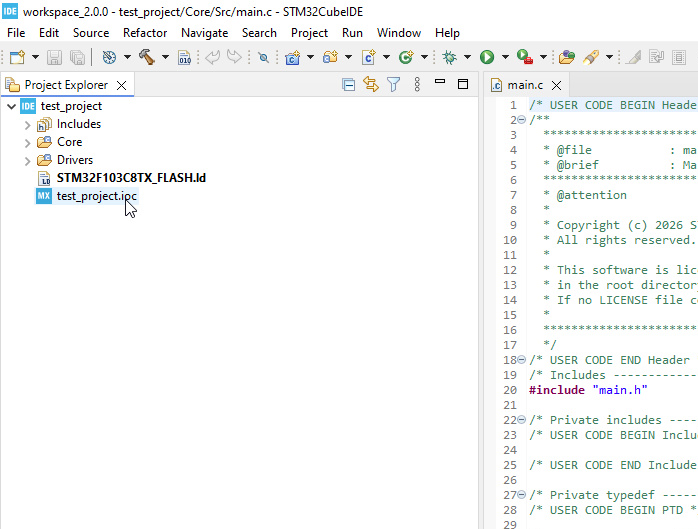
Task: Select the test_project.ioc file
Action: point(97,196)
